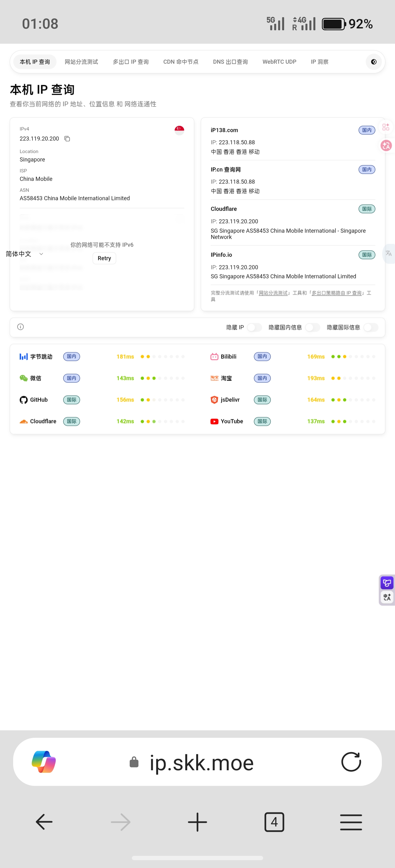Open the IP 洞察 tab
Screen dimensions: 395x868
pos(319,62)
